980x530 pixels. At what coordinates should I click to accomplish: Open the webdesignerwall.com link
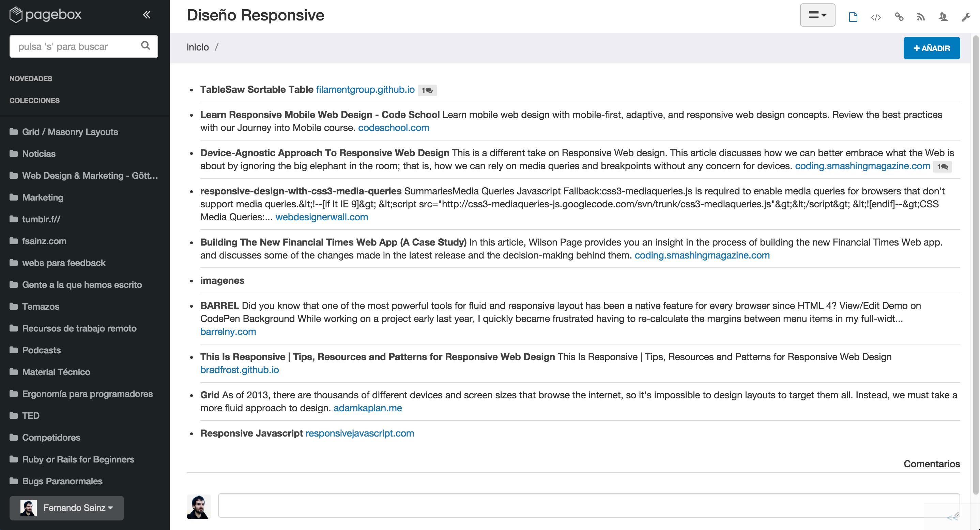click(x=322, y=217)
